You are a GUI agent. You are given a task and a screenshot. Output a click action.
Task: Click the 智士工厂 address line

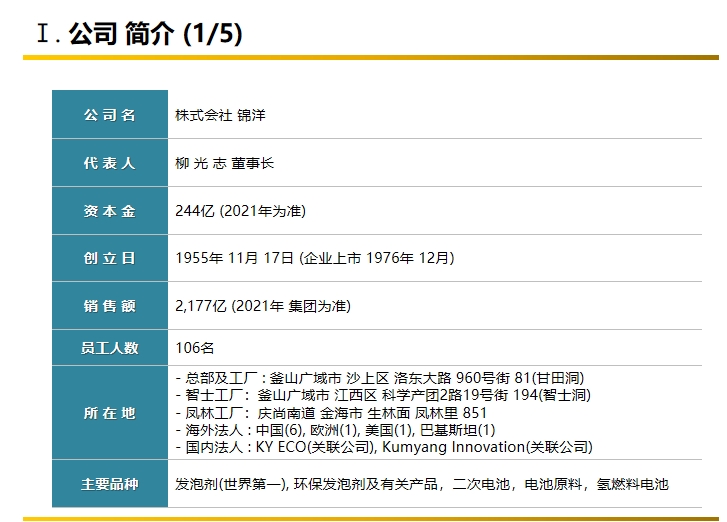point(383,395)
